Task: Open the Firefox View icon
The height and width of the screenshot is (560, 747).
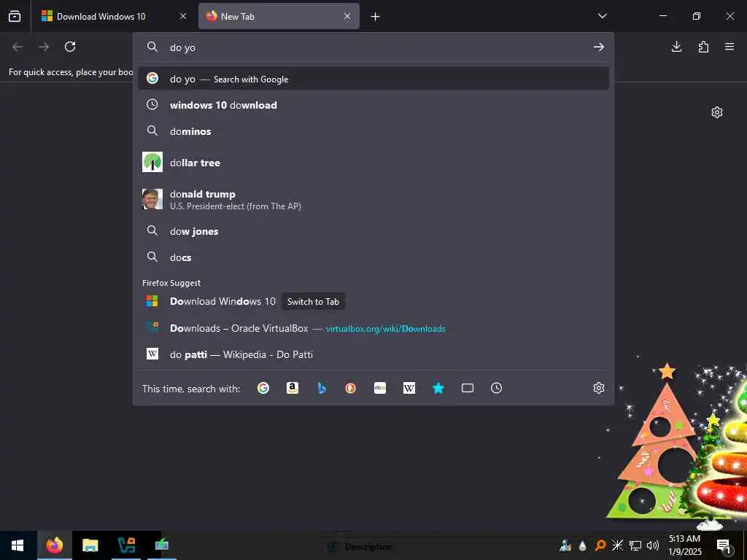Action: coord(15,16)
